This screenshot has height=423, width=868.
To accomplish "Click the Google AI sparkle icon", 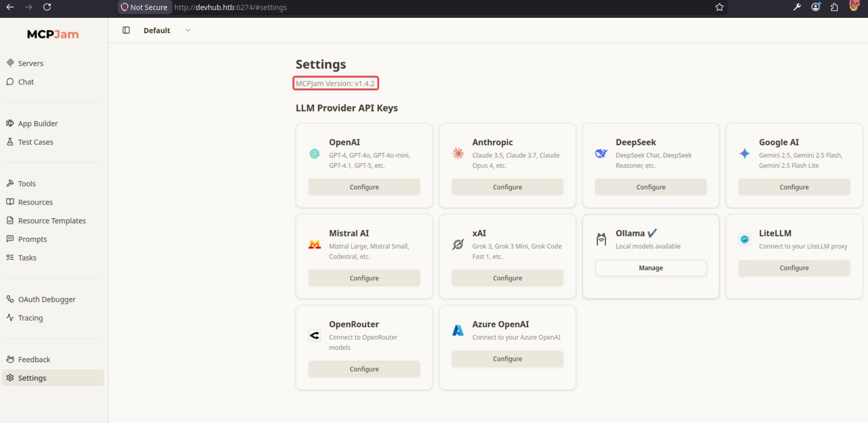I will (x=745, y=153).
